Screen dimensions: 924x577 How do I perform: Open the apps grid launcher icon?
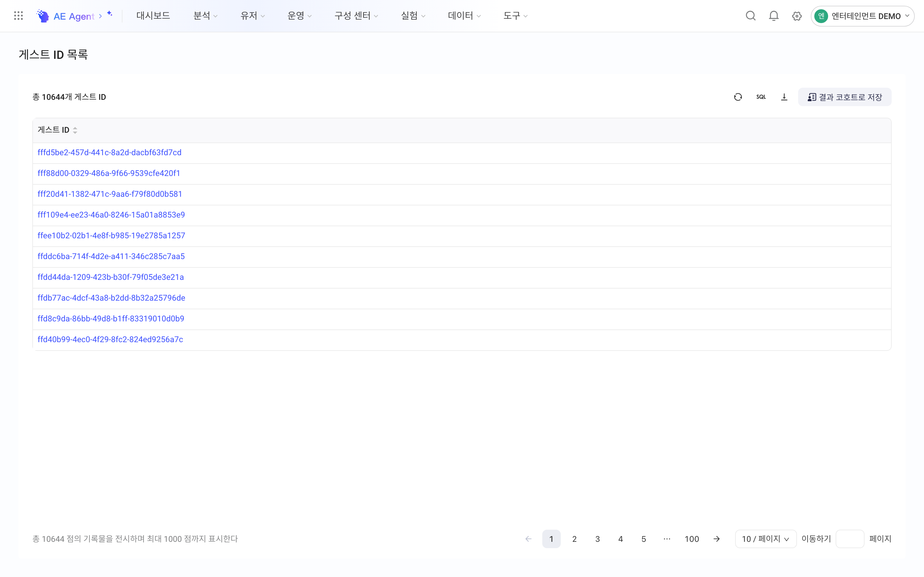coord(18,16)
